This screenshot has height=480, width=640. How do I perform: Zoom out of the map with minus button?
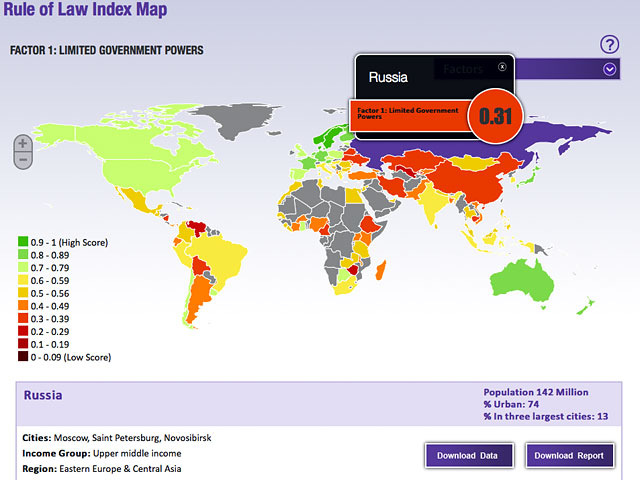[24, 160]
